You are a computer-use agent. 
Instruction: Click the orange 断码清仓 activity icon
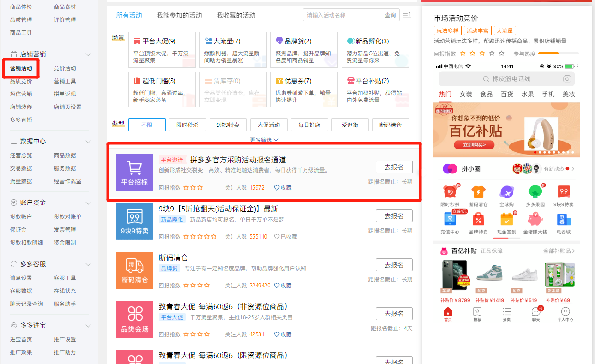click(x=134, y=270)
